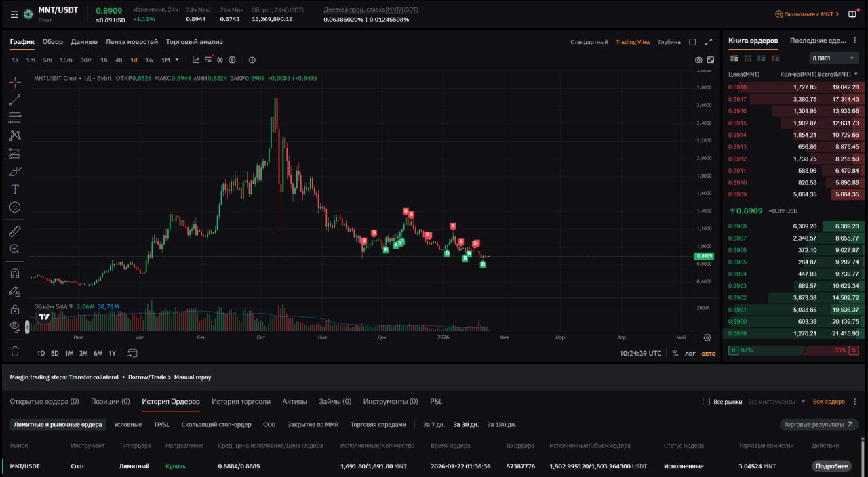Pick the ruler measure tool
Viewport: 868px width, 477px height.
(15, 231)
